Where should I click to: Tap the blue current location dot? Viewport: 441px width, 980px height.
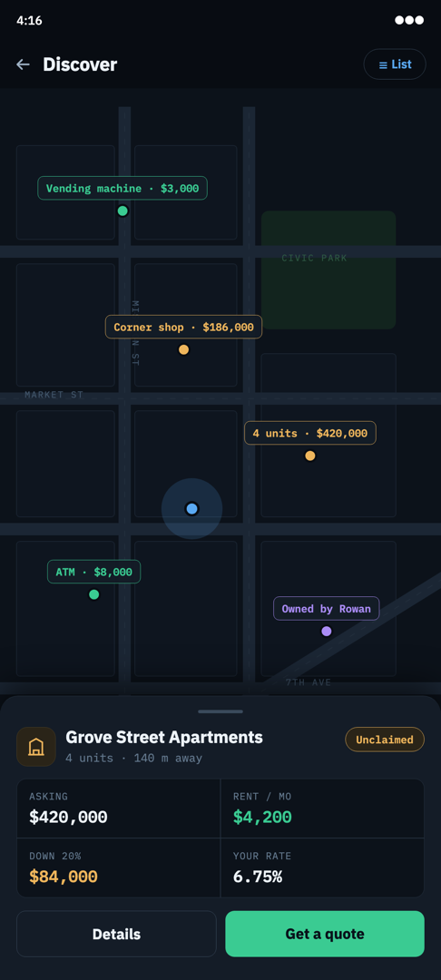tap(191, 509)
